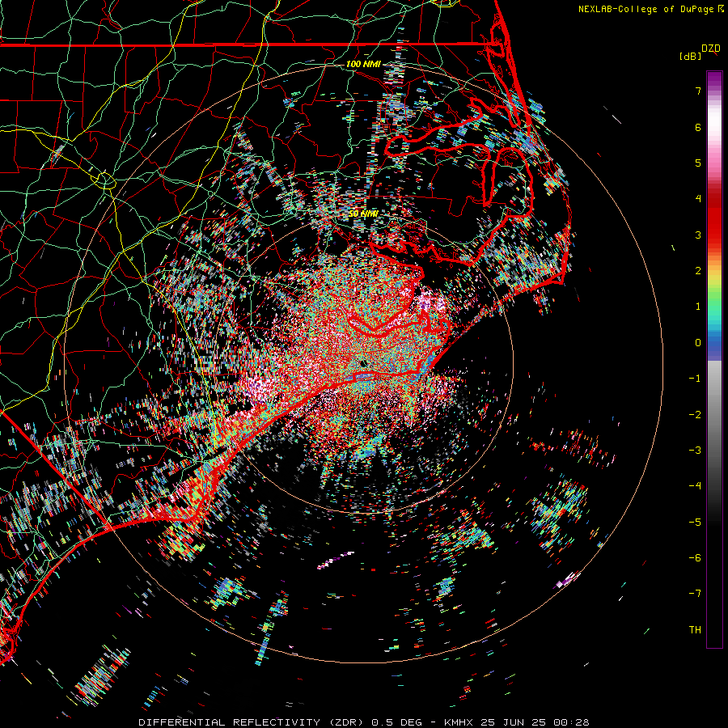Select the 1 dB scale label
The width and height of the screenshot is (728, 728).
click(x=698, y=307)
